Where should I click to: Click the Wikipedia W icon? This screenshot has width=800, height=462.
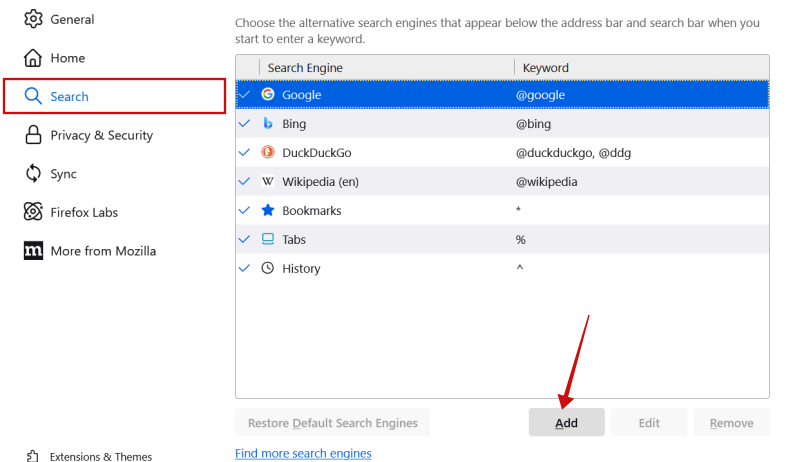click(x=268, y=181)
